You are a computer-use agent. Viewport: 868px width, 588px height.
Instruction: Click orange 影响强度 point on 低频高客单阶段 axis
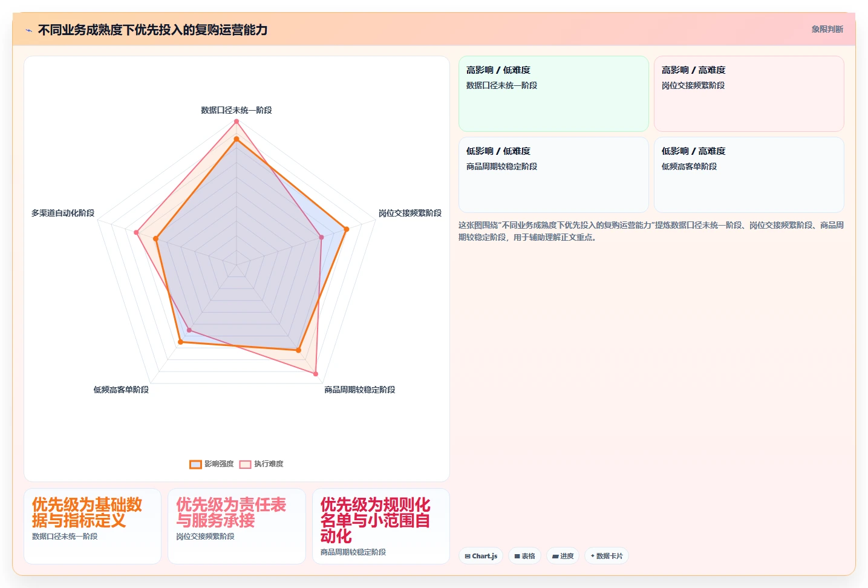pos(180,342)
